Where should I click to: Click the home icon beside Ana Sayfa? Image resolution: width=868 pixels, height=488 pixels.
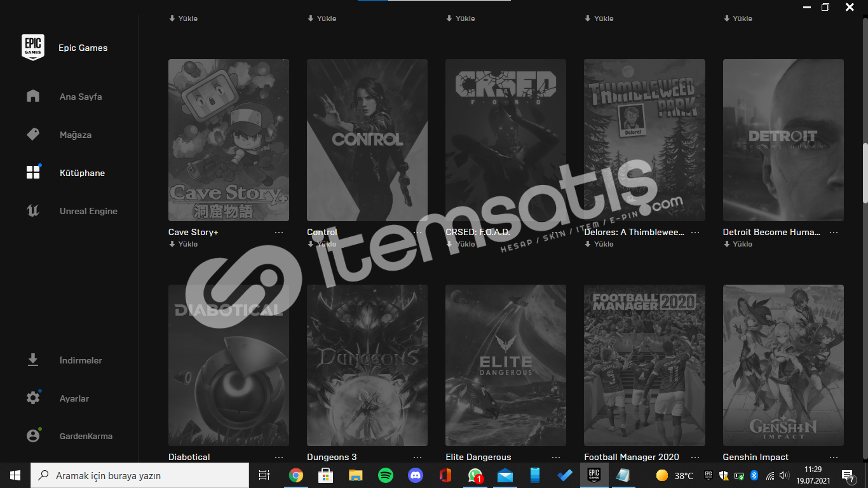point(33,96)
